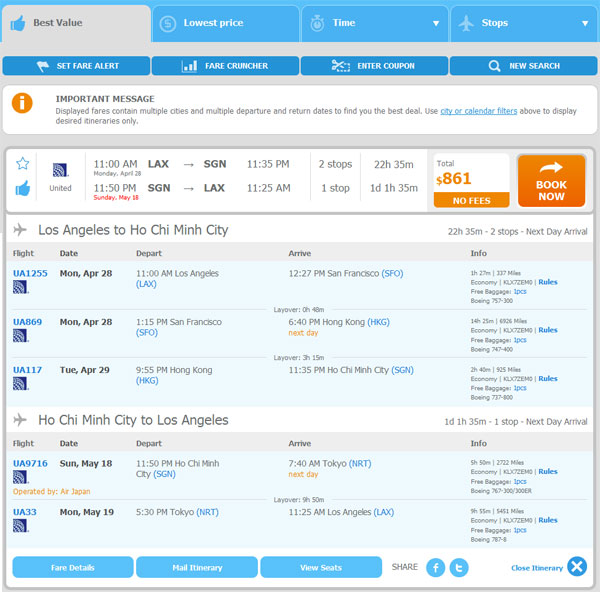Select the Best Value tab
Viewport: 600px width, 595px height.
tap(76, 23)
